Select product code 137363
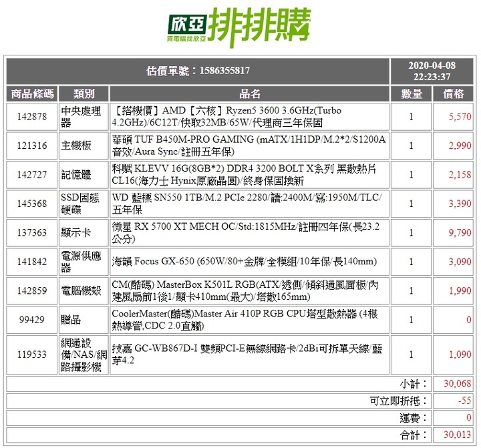This screenshot has height=448, width=481. pos(32,233)
